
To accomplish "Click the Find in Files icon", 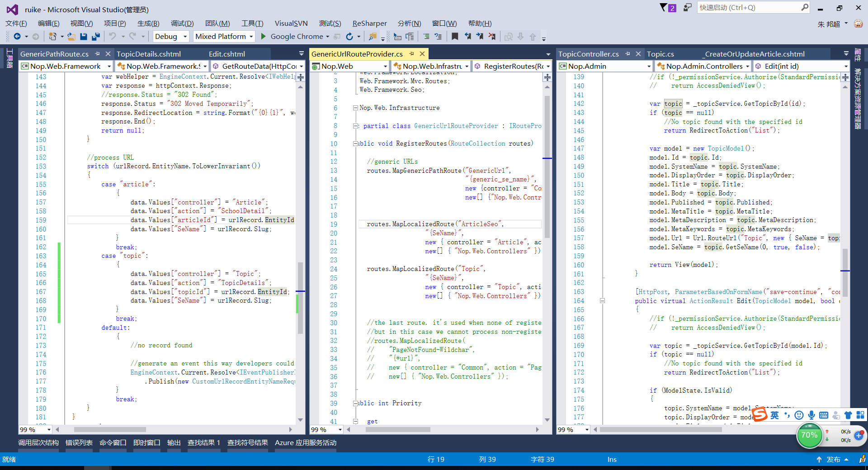I will tap(373, 37).
